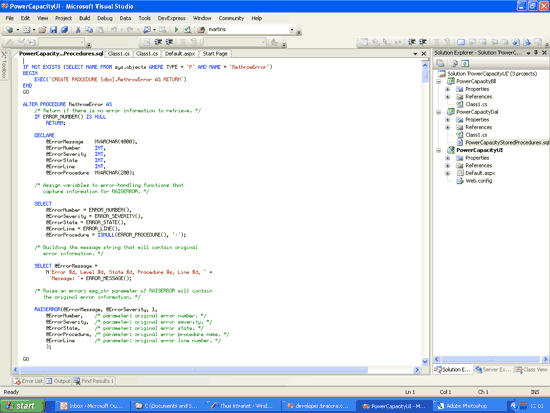This screenshot has width=550, height=413.
Task: Click the editor vertical scrollbar down arrow
Action: point(425,361)
